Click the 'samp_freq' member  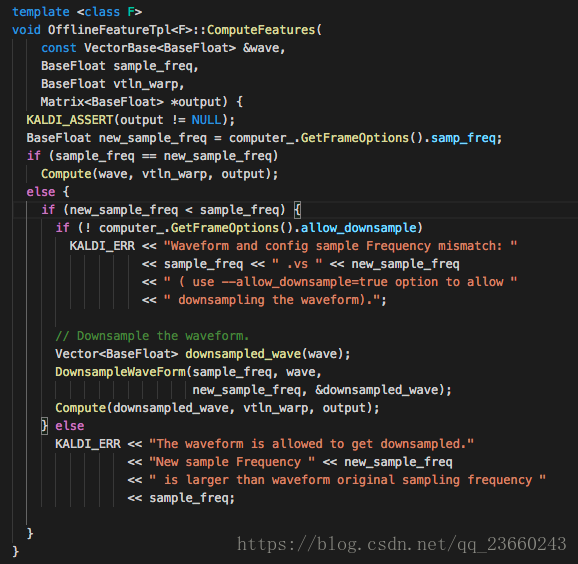click(x=463, y=138)
